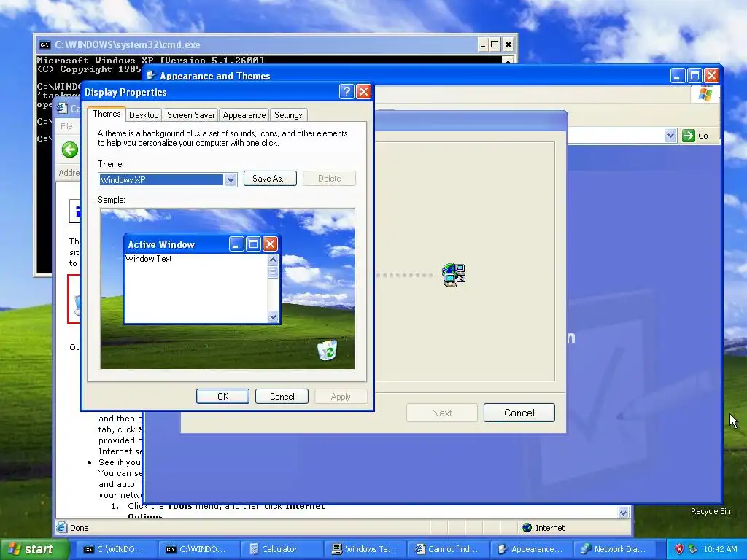Image resolution: width=747 pixels, height=560 pixels.
Task: Switch to the Desktop tab
Action: [x=144, y=115]
